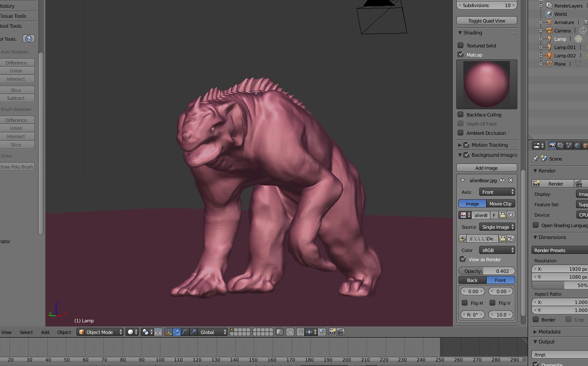The width and height of the screenshot is (588, 366).
Task: Open the Select menu in 3D header
Action: [x=26, y=332]
